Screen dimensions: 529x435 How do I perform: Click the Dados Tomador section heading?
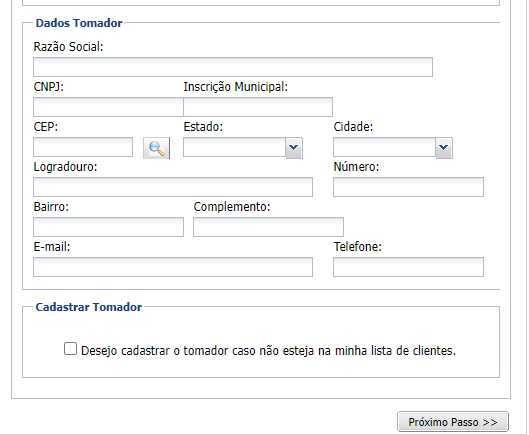[x=79, y=23]
